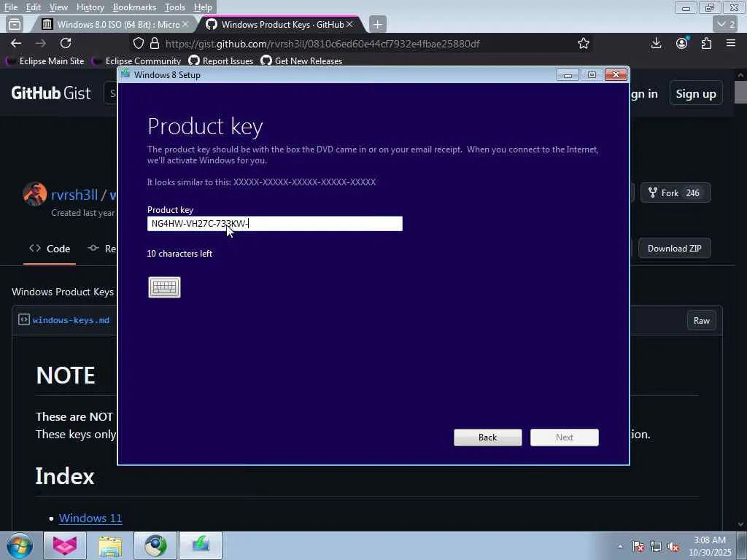Viewport: 747px width, 560px height.
Task: Open Report Issues bookmark
Action: click(221, 61)
